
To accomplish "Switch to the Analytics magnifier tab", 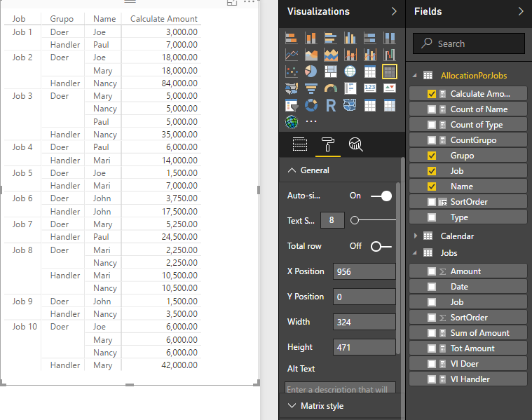I will click(x=355, y=144).
